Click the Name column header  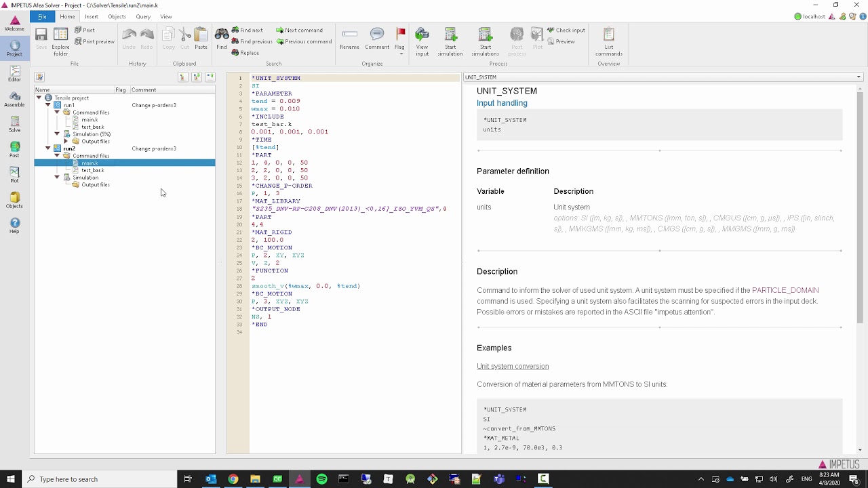(75, 89)
